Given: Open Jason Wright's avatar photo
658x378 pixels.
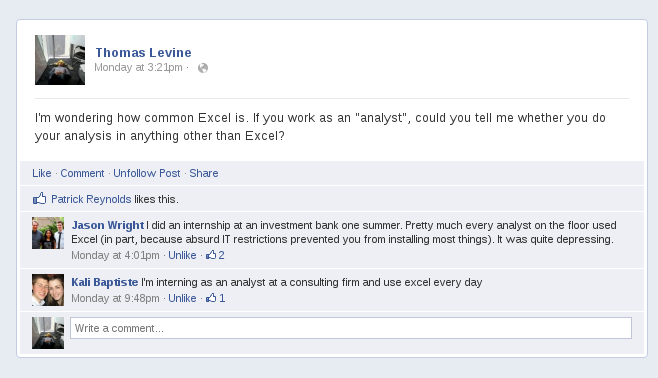Looking at the screenshot, I should click(x=48, y=233).
